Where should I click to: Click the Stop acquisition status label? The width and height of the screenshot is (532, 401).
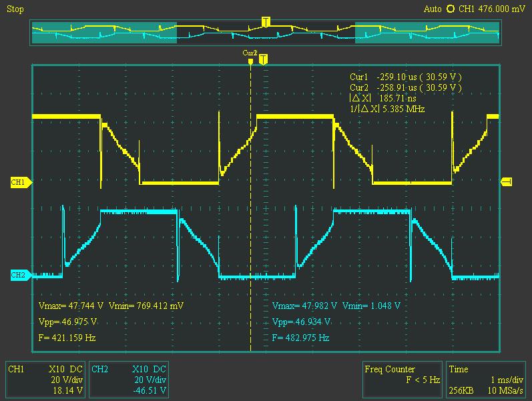pyautogui.click(x=15, y=9)
